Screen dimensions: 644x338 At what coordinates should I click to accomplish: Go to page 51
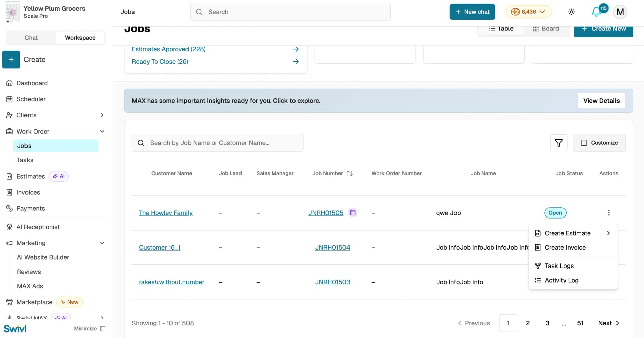tap(580, 323)
